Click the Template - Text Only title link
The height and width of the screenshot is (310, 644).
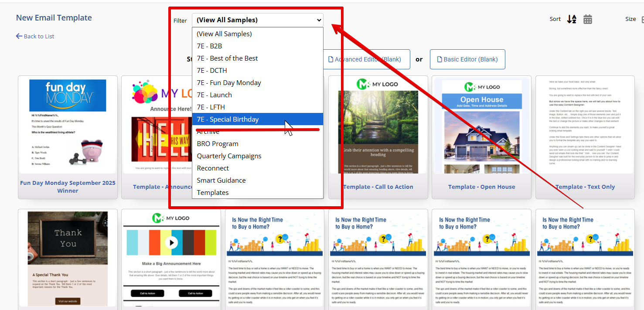coord(585,187)
